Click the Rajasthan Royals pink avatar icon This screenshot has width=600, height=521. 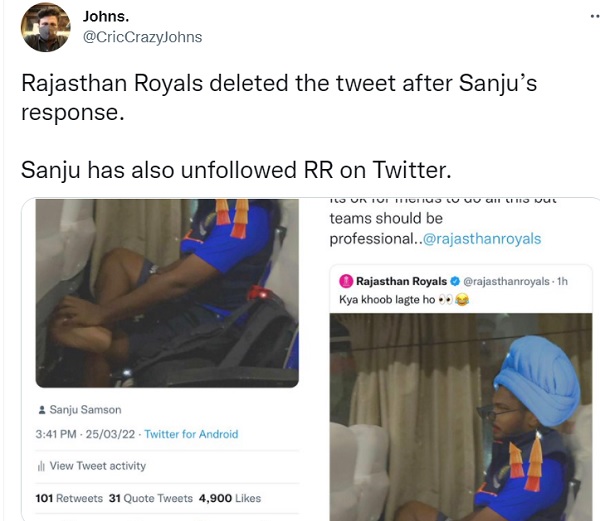346,281
